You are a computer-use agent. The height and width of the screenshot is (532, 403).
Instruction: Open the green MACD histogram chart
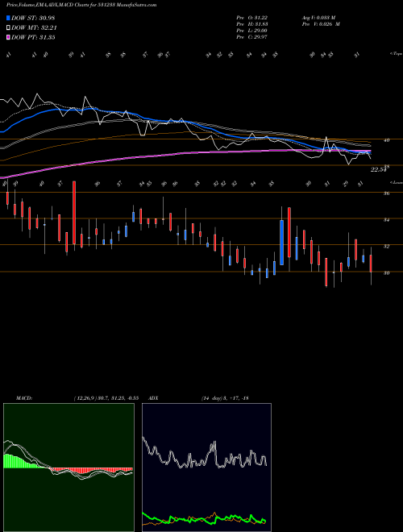69,468
